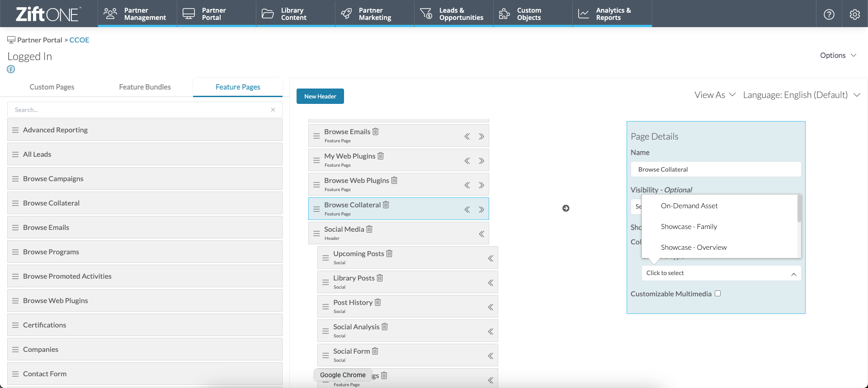Outdent Social Media header with left double arrow

pos(481,234)
